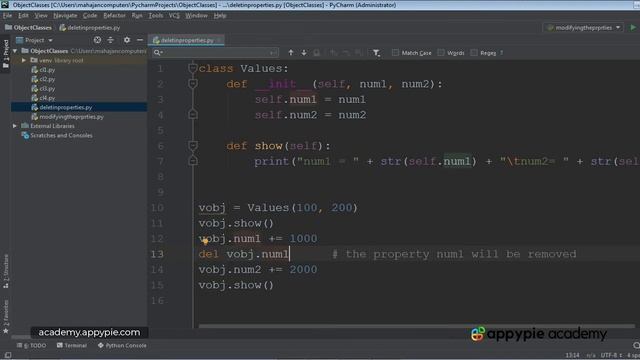Click fold end marker on line 7
The image size is (640, 360).
(x=193, y=161)
